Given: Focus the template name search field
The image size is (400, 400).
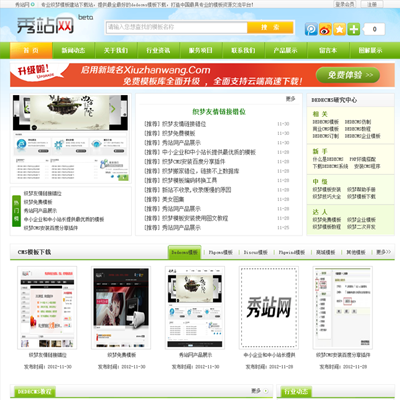Looking at the screenshot, I should (177, 27).
